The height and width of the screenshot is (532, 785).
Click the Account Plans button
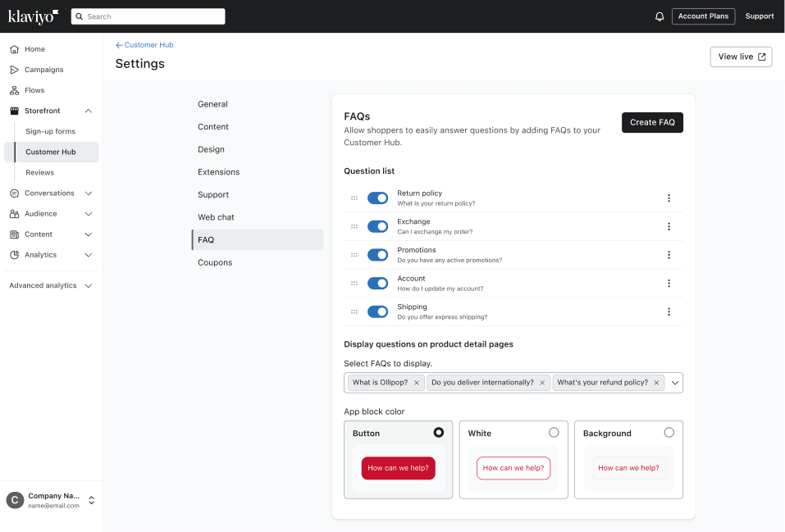[703, 16]
